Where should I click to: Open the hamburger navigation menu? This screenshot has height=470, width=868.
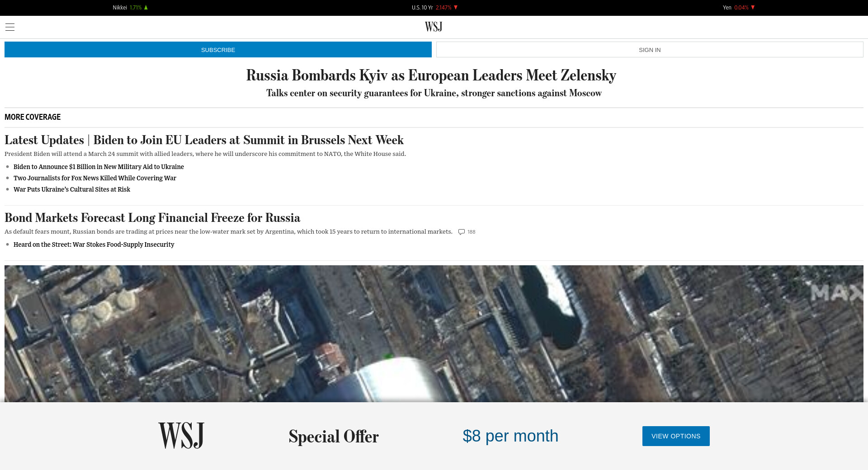click(10, 27)
